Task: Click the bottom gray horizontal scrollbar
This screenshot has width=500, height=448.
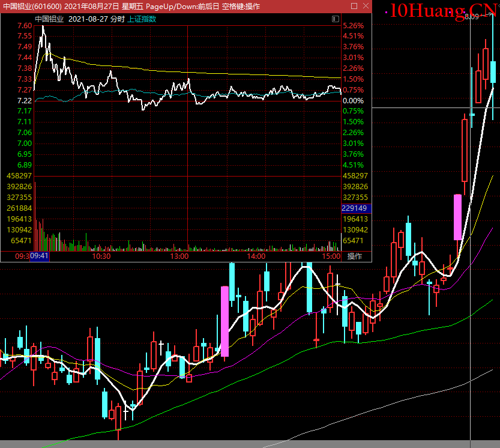Action: (250, 444)
